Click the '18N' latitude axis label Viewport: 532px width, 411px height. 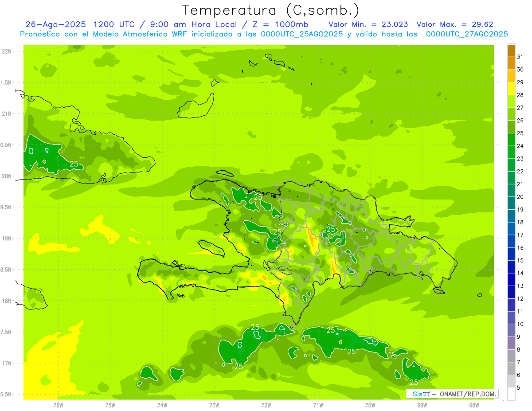coord(7,301)
